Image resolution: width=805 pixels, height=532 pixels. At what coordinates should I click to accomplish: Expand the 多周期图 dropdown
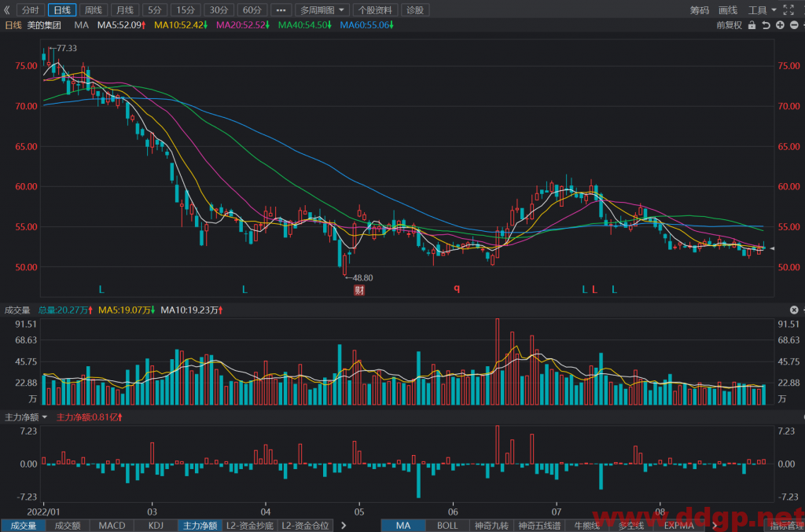coord(322,9)
